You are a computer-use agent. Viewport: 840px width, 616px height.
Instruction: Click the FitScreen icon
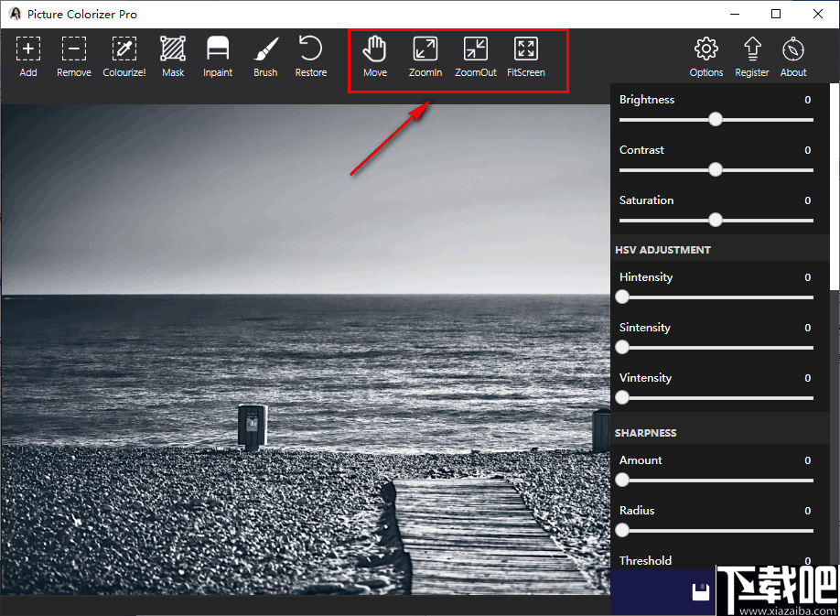point(525,55)
